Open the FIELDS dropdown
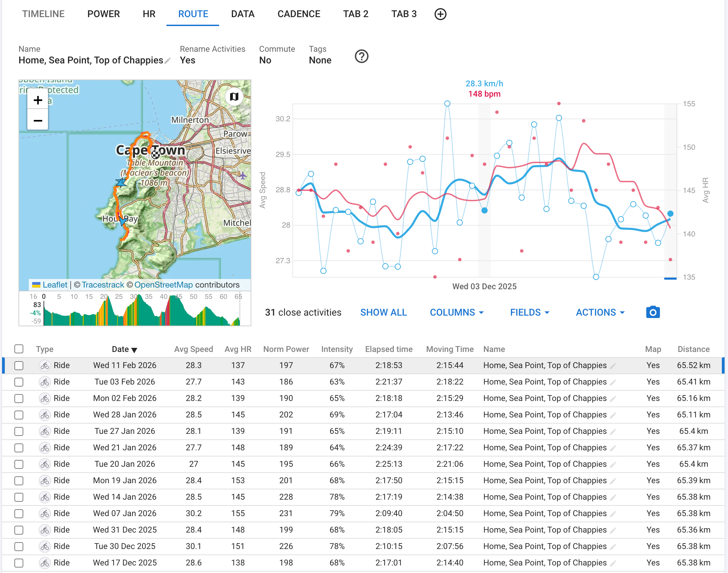 click(529, 312)
